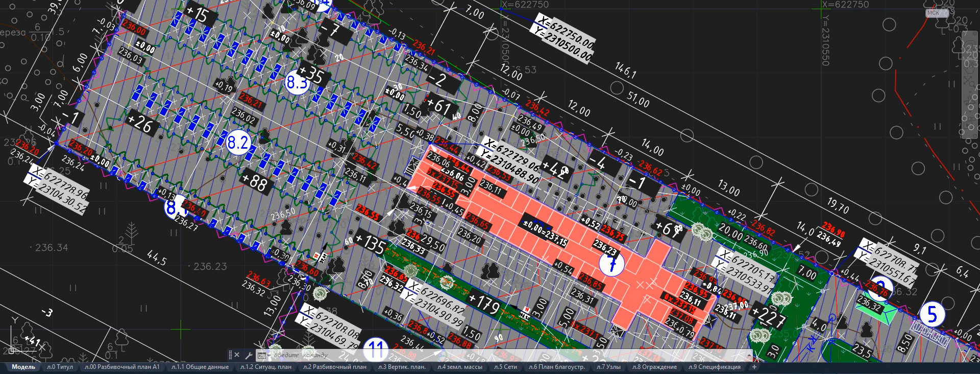Open command line customization wrench
This screenshot has width=980, height=374.
pyautogui.click(x=249, y=355)
